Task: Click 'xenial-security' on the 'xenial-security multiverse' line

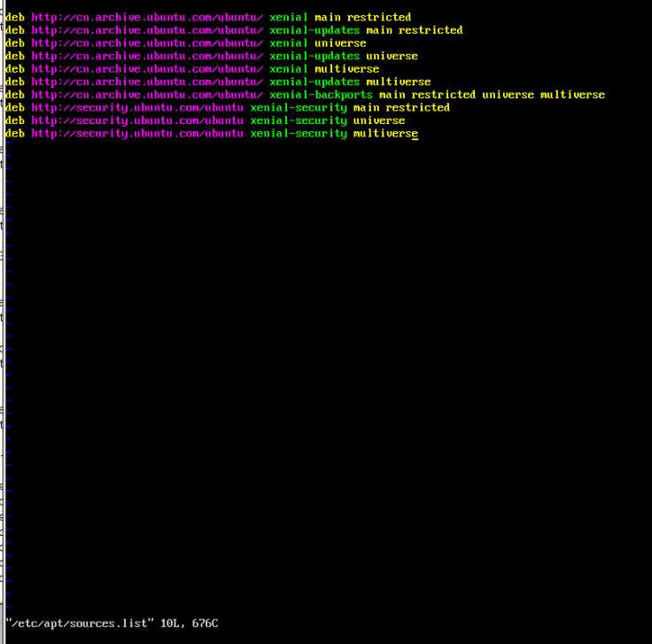Action: click(299, 134)
